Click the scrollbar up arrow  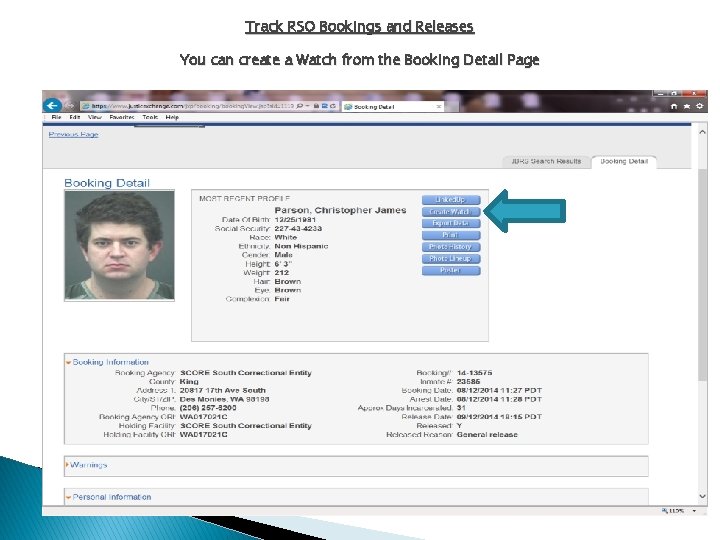(x=702, y=132)
